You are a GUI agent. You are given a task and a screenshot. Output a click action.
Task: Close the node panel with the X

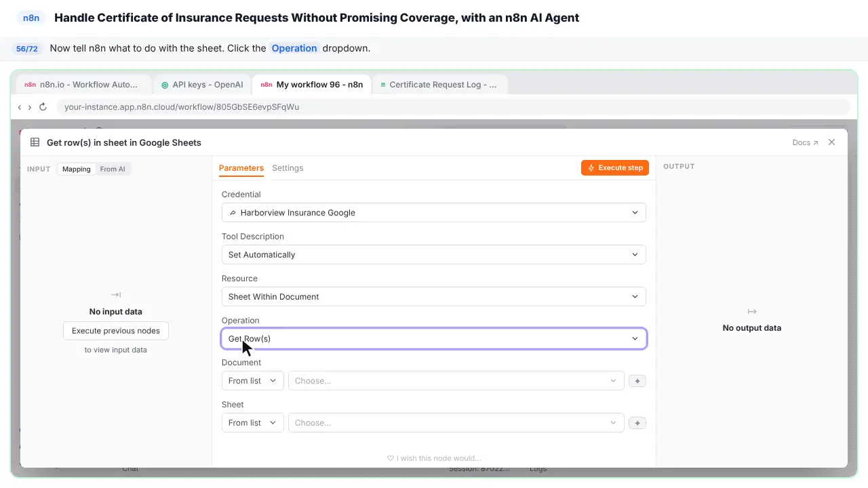[x=832, y=142]
